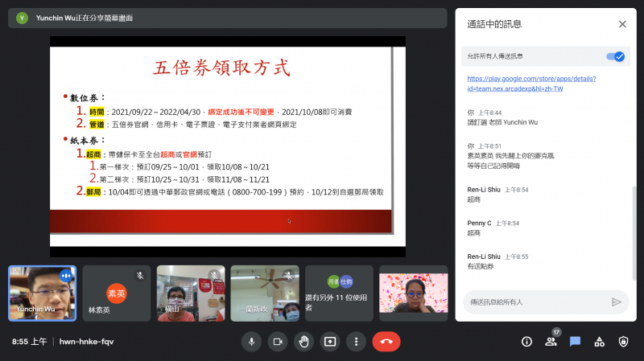Open the 11 other users tile
Image resolution: width=644 pixels, height=361 pixels.
(339, 293)
